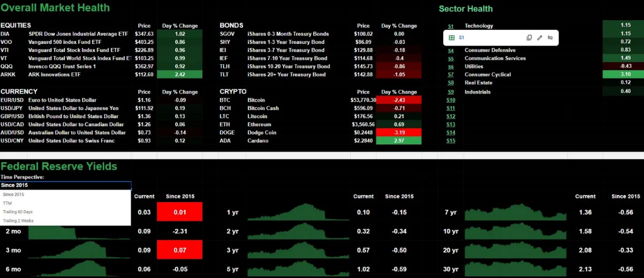Click the pencil icon to edit link

(540, 38)
